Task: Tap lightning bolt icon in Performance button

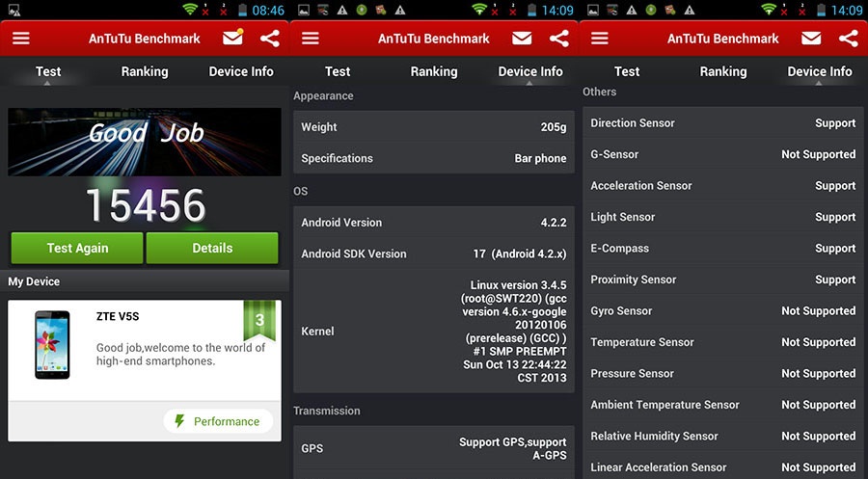Action: [179, 421]
